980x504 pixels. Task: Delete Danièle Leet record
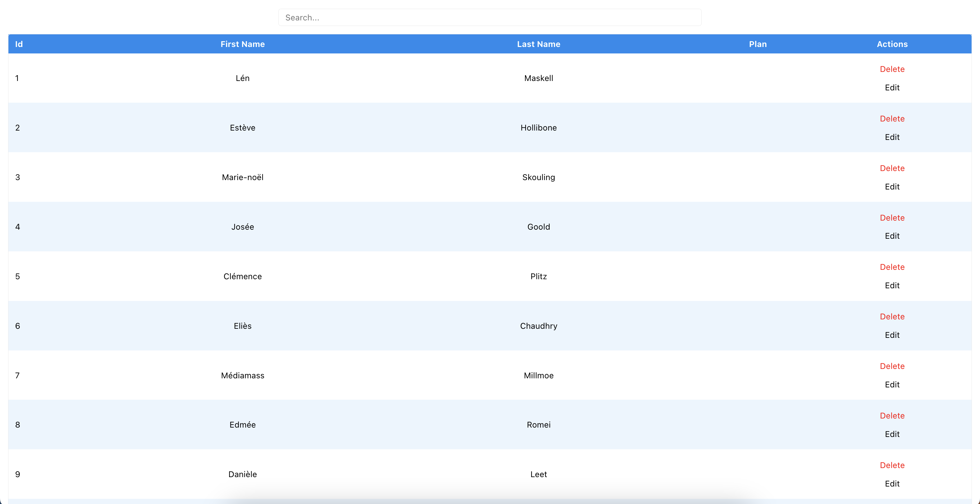point(892,465)
